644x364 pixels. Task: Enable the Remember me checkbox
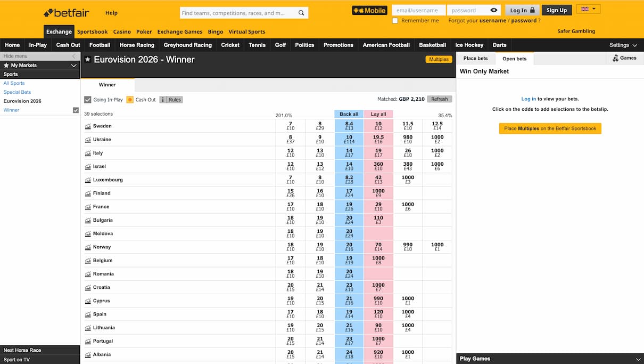pos(394,20)
